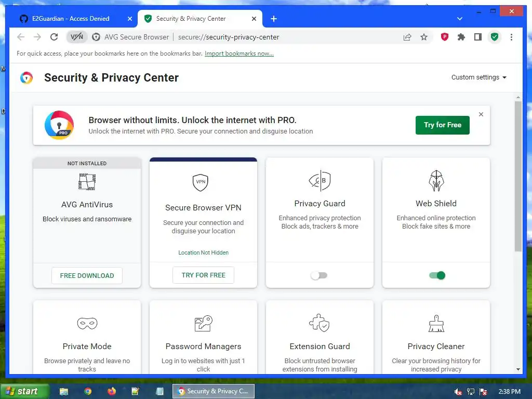The width and height of the screenshot is (532, 399).
Task: Click the scrollbar down arrow
Action: pos(518,369)
